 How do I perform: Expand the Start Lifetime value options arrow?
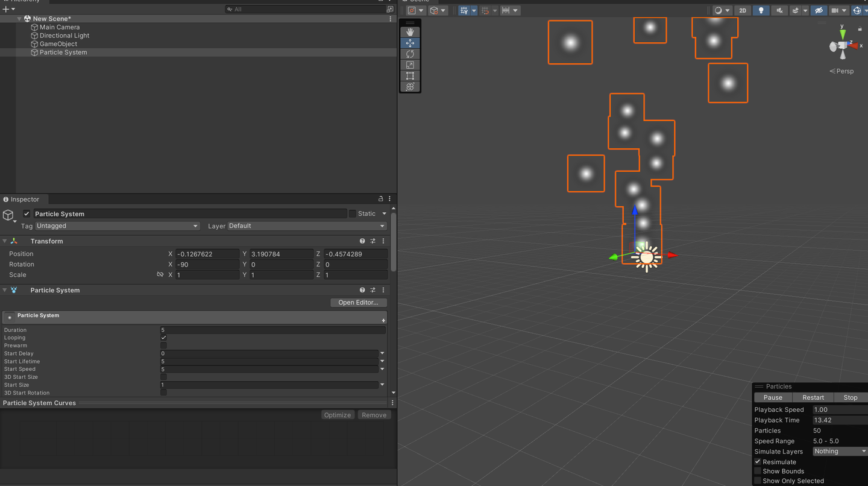pyautogui.click(x=382, y=361)
